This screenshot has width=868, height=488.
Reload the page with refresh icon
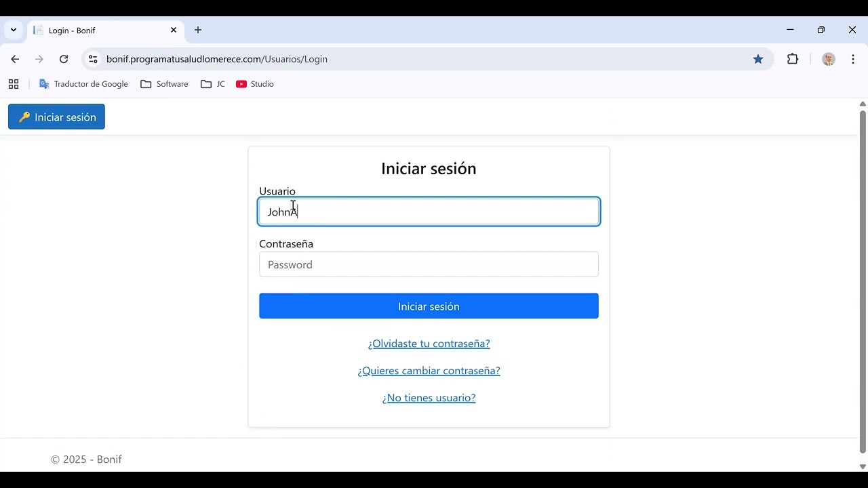coord(64,59)
